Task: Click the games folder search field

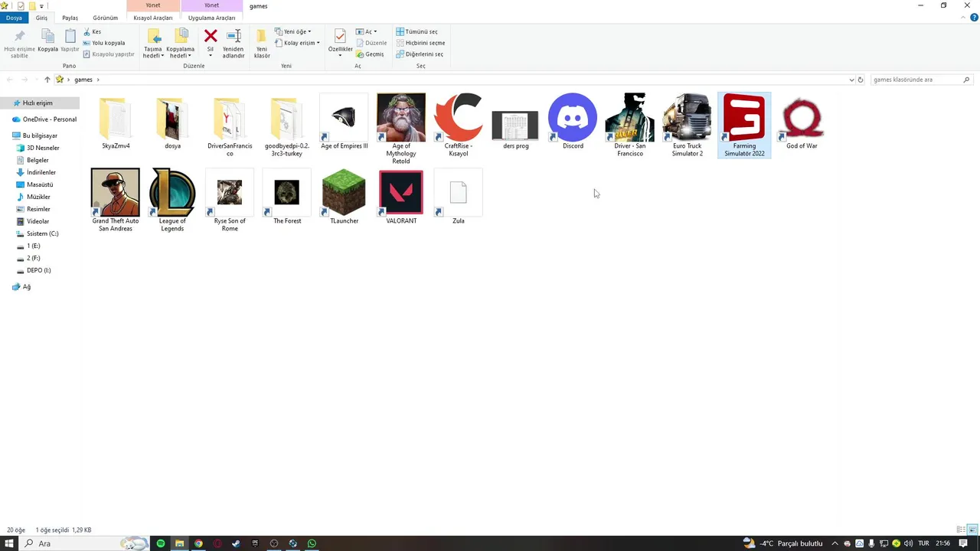Action: [921, 80]
